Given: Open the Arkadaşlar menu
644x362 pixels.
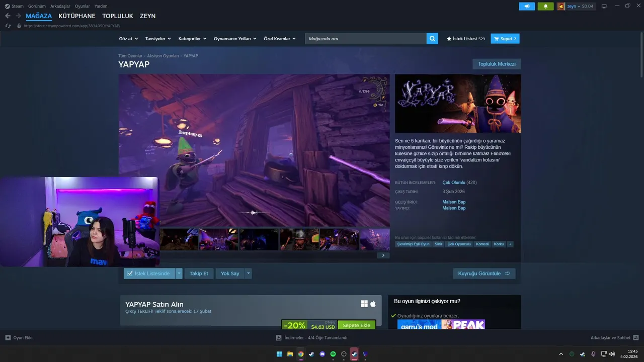Looking at the screenshot, I should point(60,6).
